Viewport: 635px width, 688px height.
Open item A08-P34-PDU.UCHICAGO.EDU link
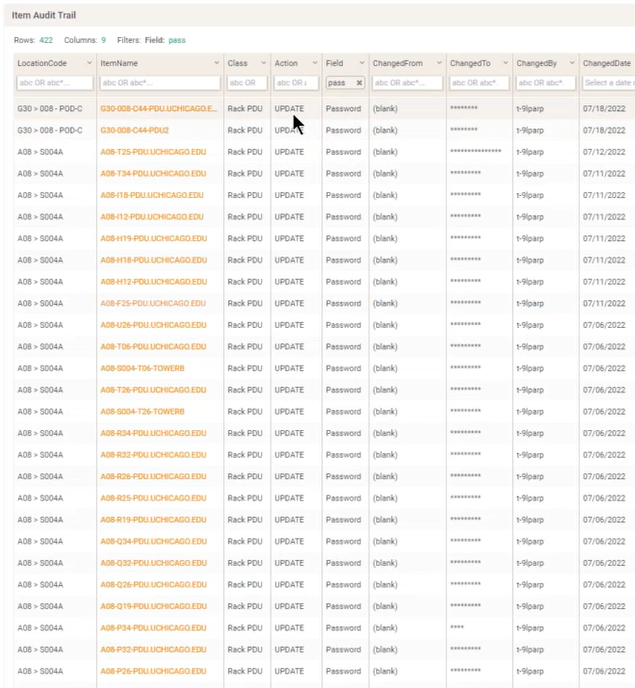click(x=153, y=628)
